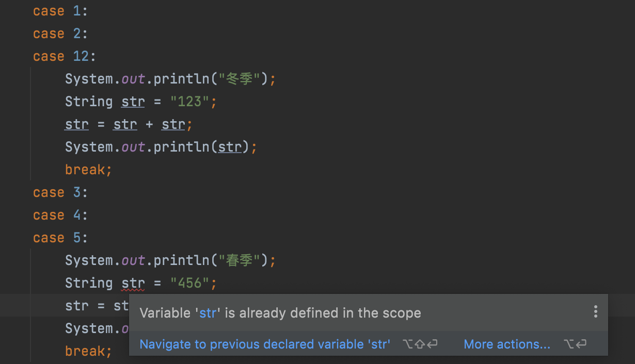This screenshot has width=635, height=364.
Task: Click the error message text in tooltip
Action: 280,313
